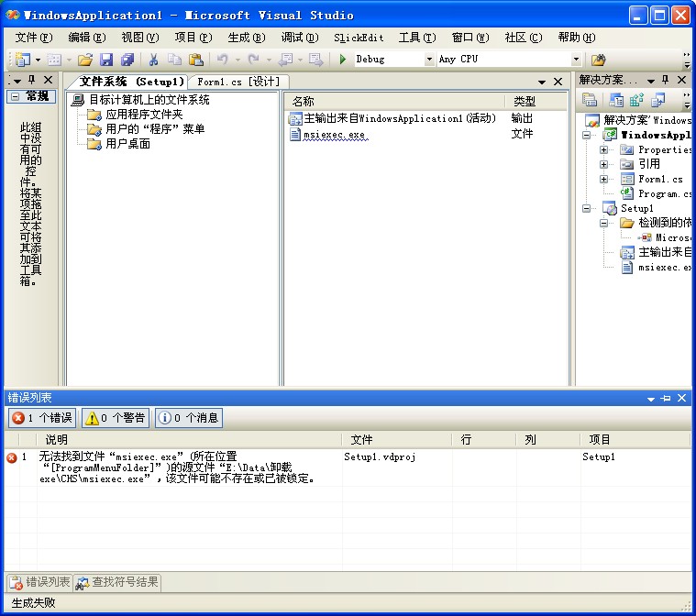Click the New Project toolbar icon

point(22,59)
